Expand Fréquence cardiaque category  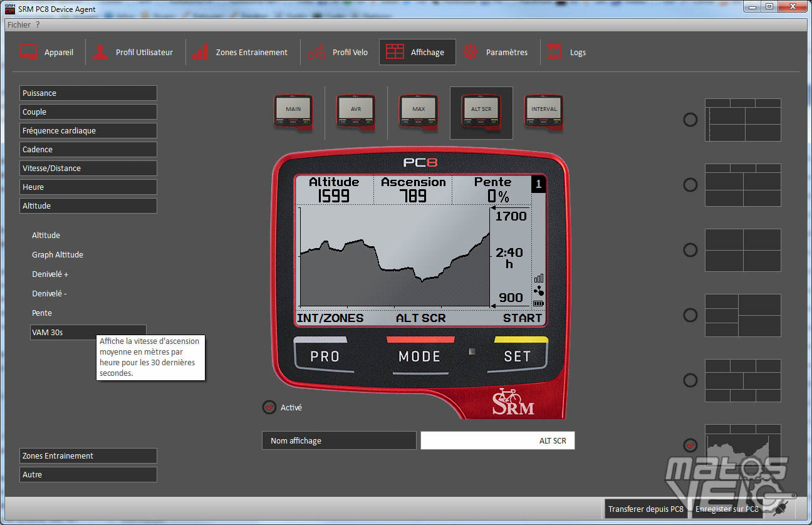point(88,131)
